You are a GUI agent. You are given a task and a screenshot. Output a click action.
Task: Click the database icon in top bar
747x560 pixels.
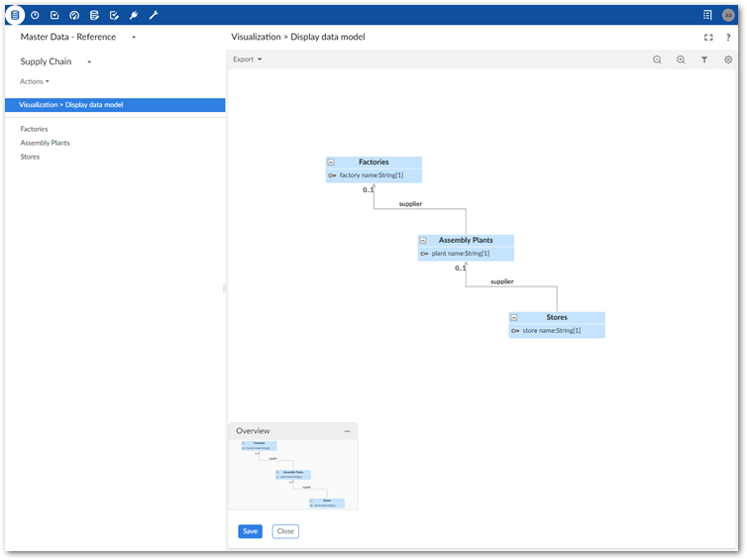(x=15, y=15)
